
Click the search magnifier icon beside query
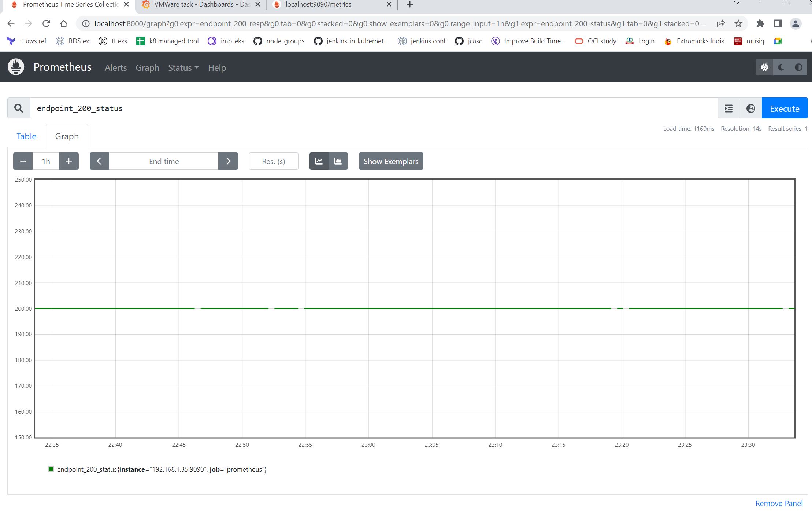point(19,108)
